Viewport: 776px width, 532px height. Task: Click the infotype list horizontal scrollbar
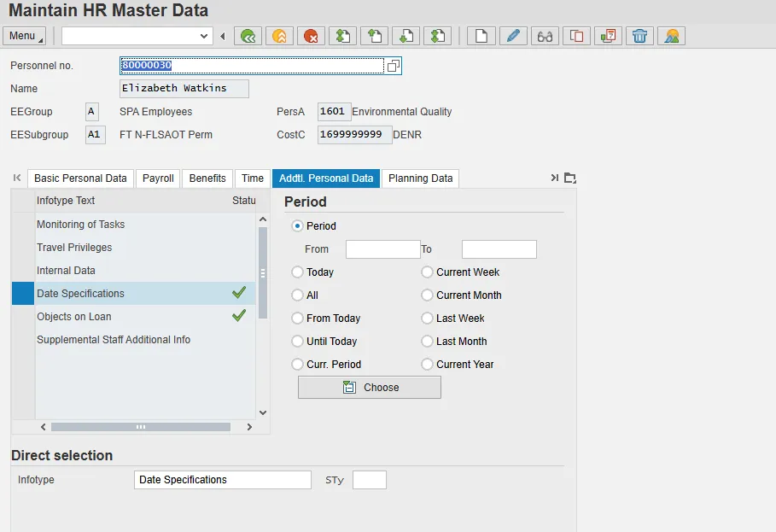pos(141,427)
